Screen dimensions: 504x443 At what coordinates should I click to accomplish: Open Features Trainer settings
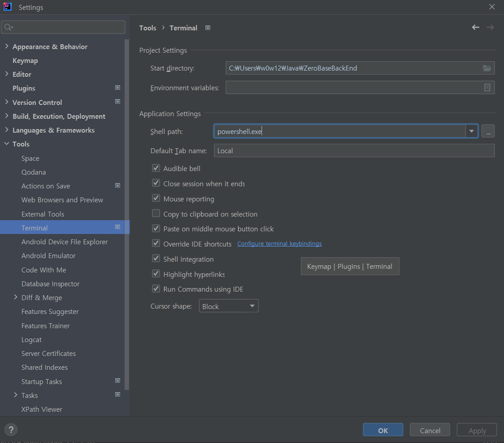pyautogui.click(x=46, y=326)
